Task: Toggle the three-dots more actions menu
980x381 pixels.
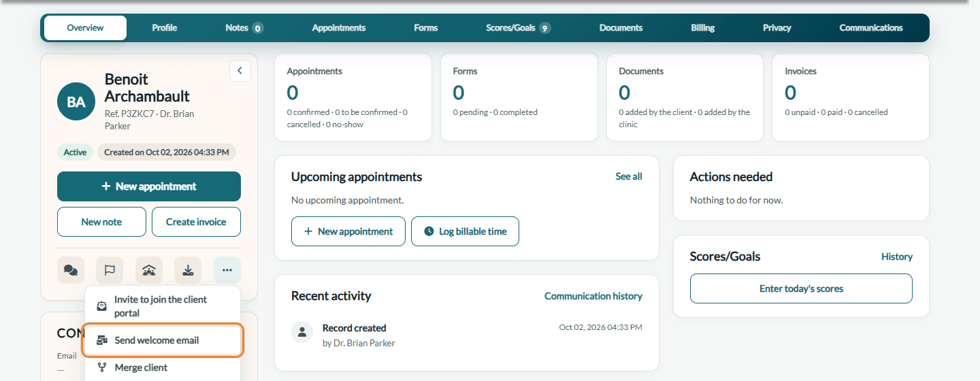Action: click(227, 270)
